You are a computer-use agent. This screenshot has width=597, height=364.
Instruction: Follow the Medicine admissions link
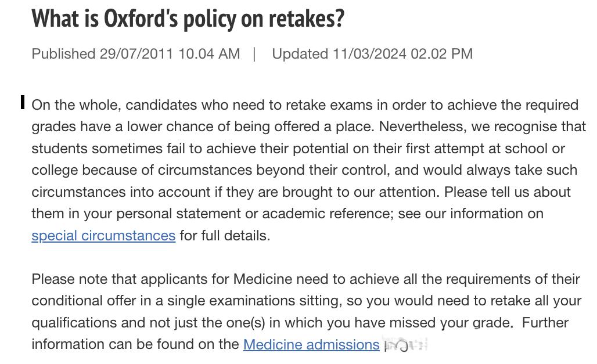point(311,345)
